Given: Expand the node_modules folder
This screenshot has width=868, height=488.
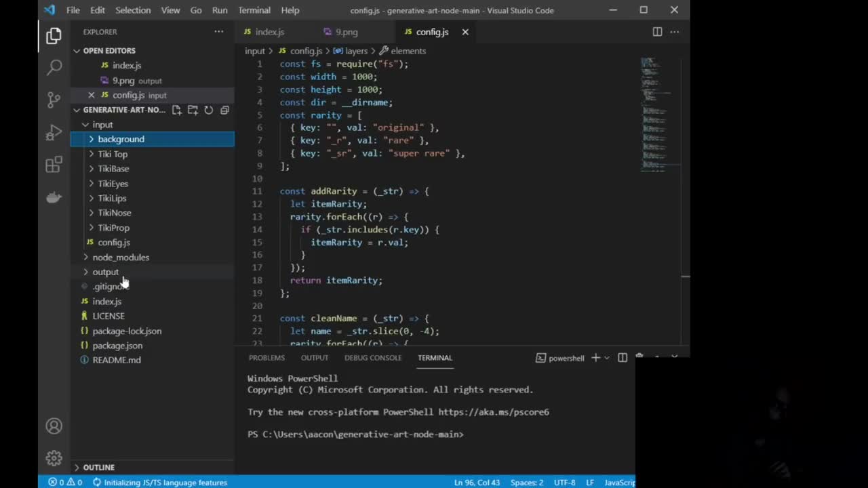Looking at the screenshot, I should [x=121, y=257].
